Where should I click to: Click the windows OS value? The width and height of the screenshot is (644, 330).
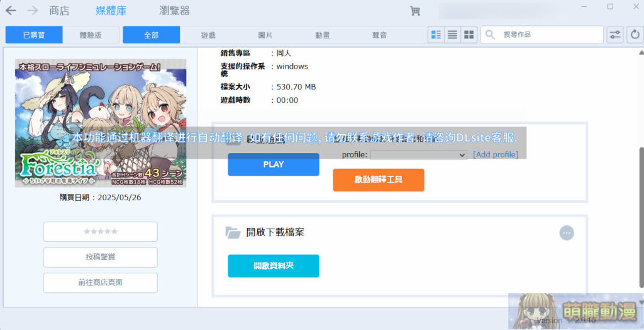tap(292, 66)
